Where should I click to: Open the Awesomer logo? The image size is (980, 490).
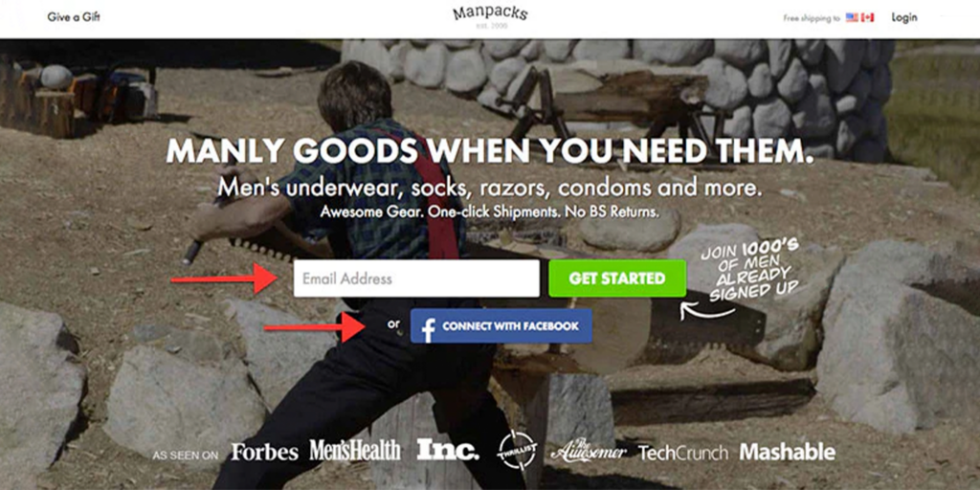589,451
